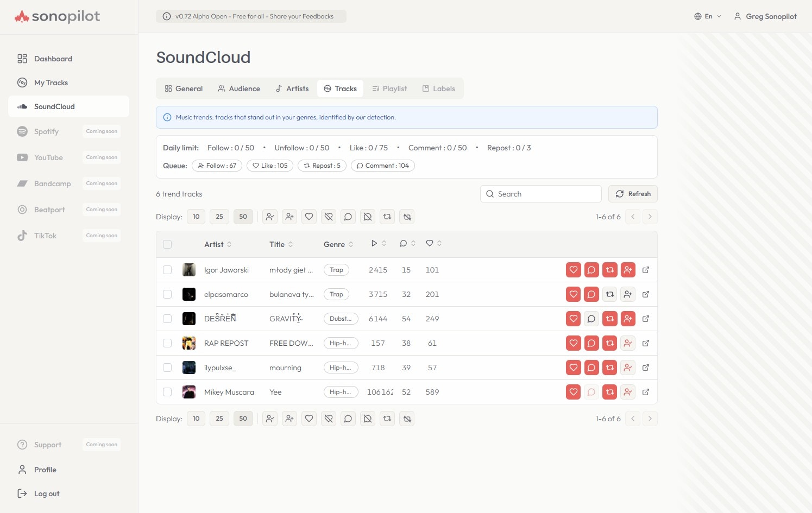Open the Mikey Muscara track via external link icon
The image size is (812, 513).
[646, 392]
